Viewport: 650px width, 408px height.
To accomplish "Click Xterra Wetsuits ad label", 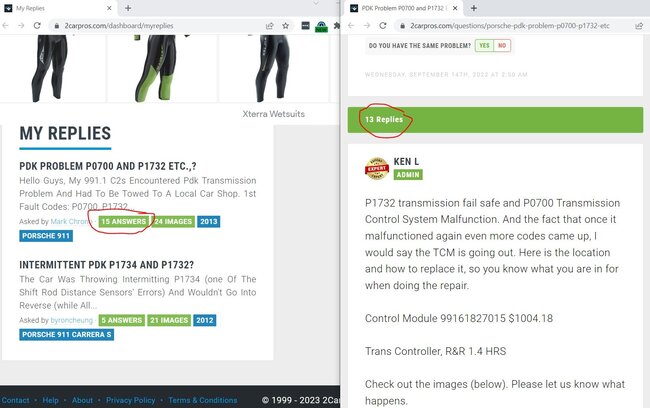I will coord(274,114).
